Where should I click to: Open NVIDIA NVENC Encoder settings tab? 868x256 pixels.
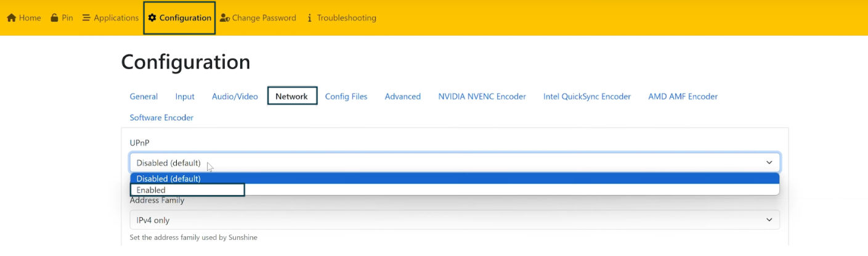482,97
